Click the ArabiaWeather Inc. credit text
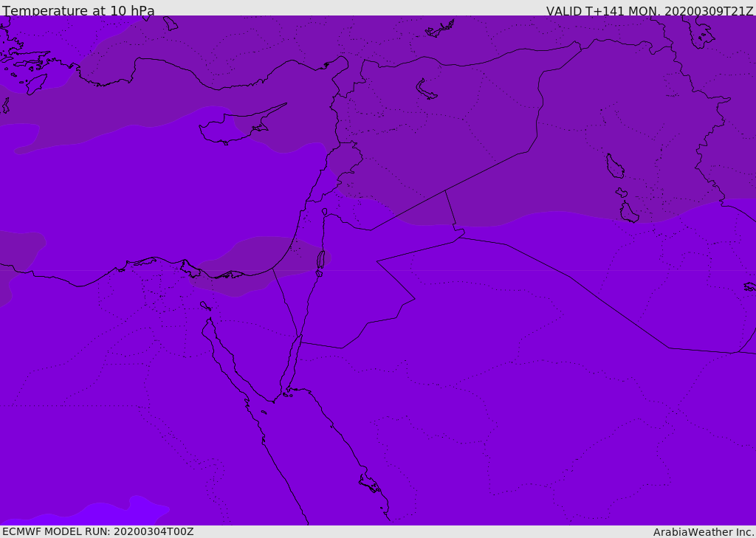The height and width of the screenshot is (538, 756). (703, 532)
